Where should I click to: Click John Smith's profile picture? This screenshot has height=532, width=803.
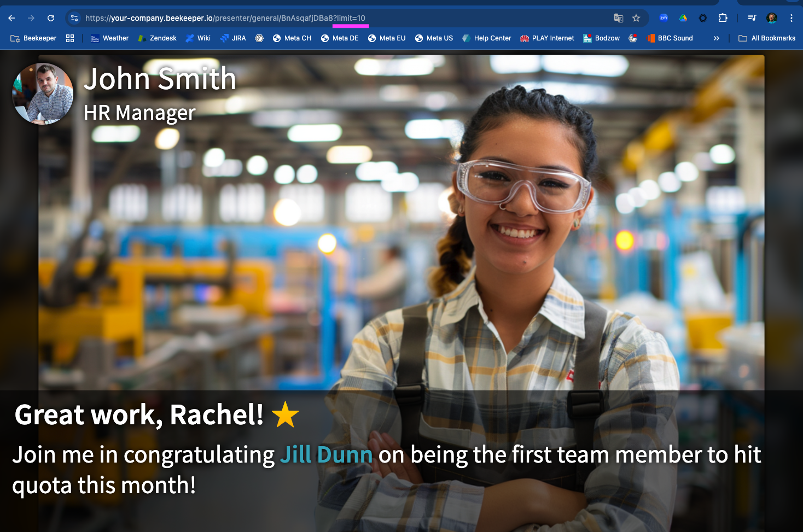pyautogui.click(x=43, y=93)
